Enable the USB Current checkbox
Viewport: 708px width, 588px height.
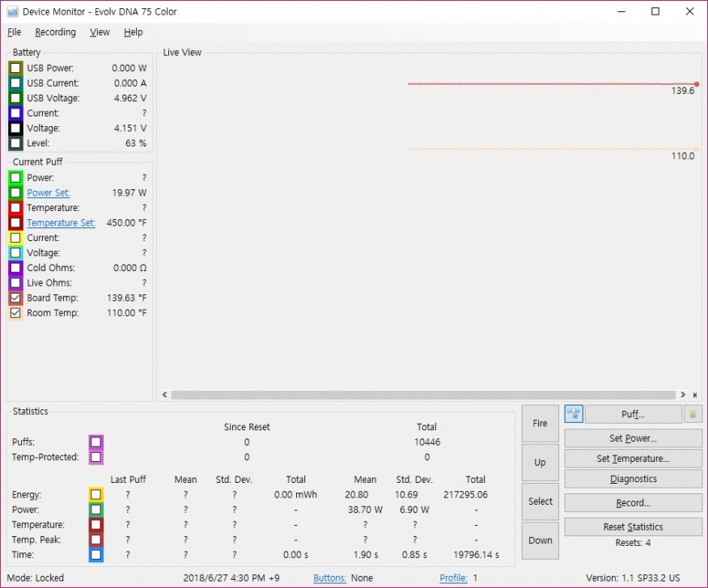tap(15, 83)
